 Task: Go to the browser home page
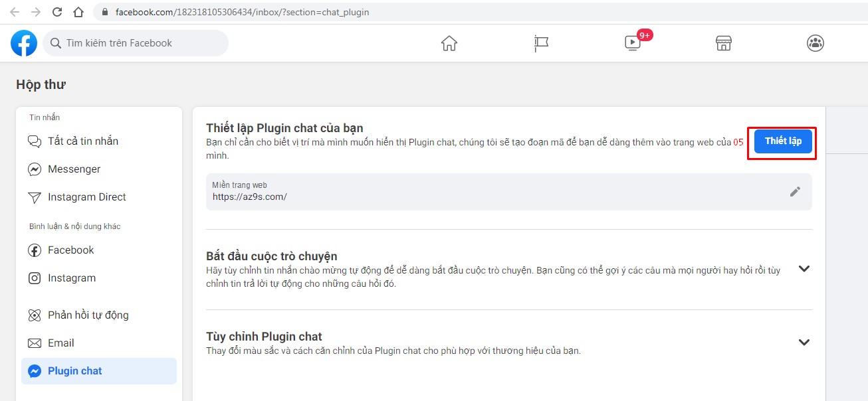[78, 12]
